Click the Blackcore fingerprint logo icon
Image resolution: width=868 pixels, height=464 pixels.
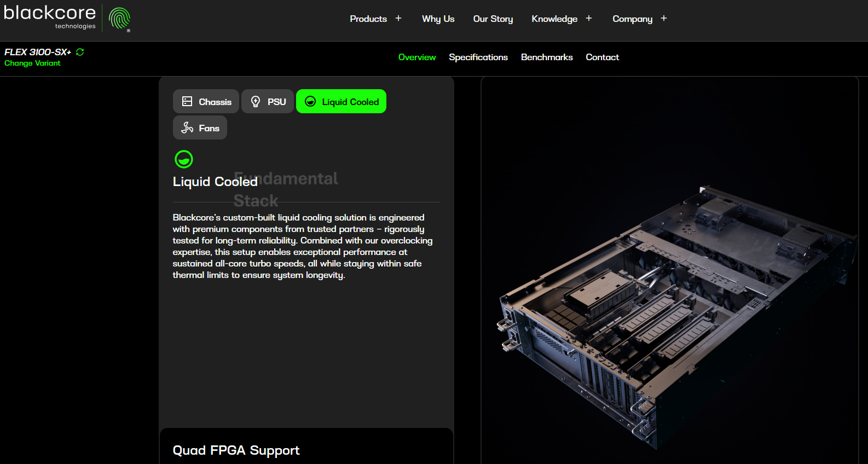119,19
